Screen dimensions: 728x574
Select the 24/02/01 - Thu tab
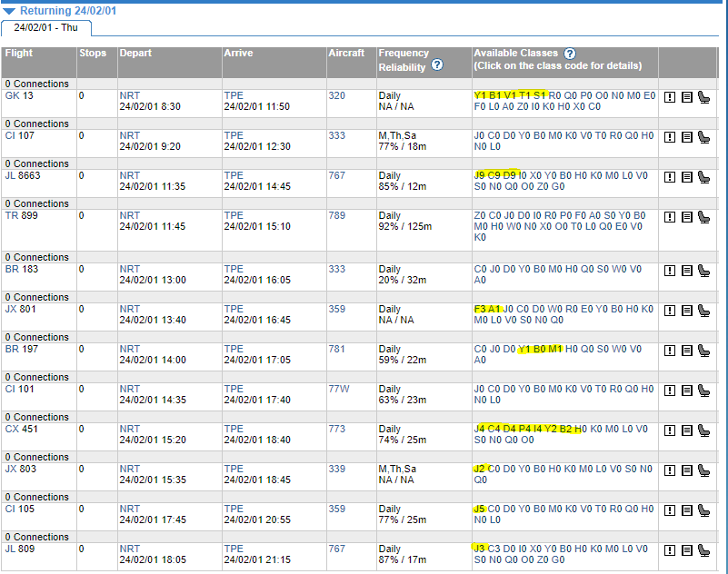point(46,27)
